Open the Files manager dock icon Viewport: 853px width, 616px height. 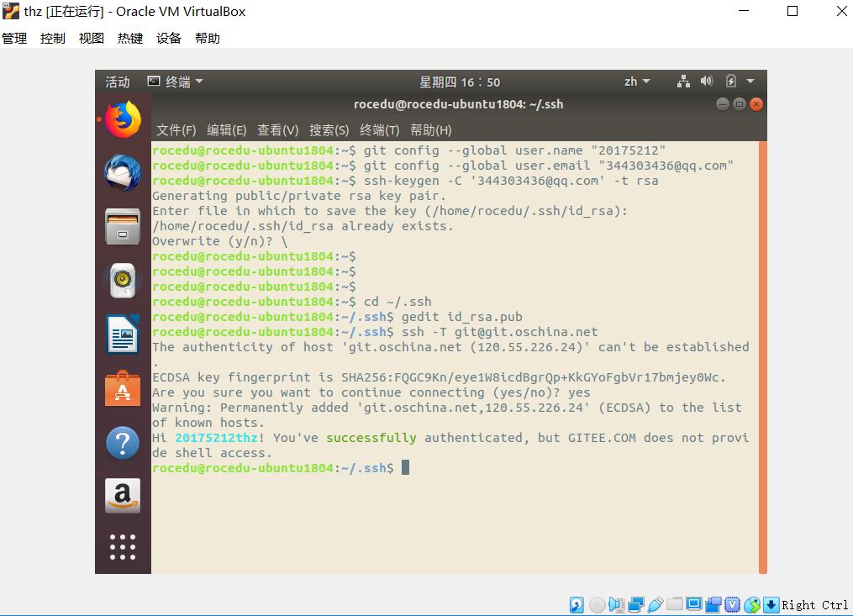click(123, 226)
